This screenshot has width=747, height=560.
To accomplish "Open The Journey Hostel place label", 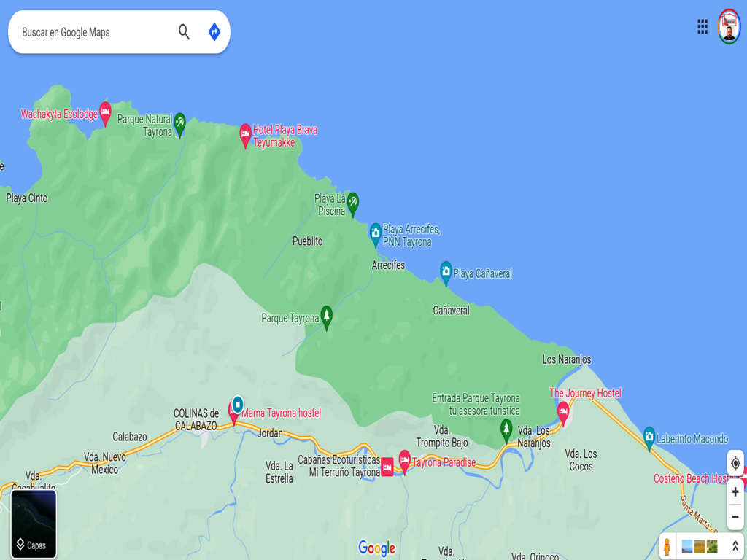I will pyautogui.click(x=585, y=394).
